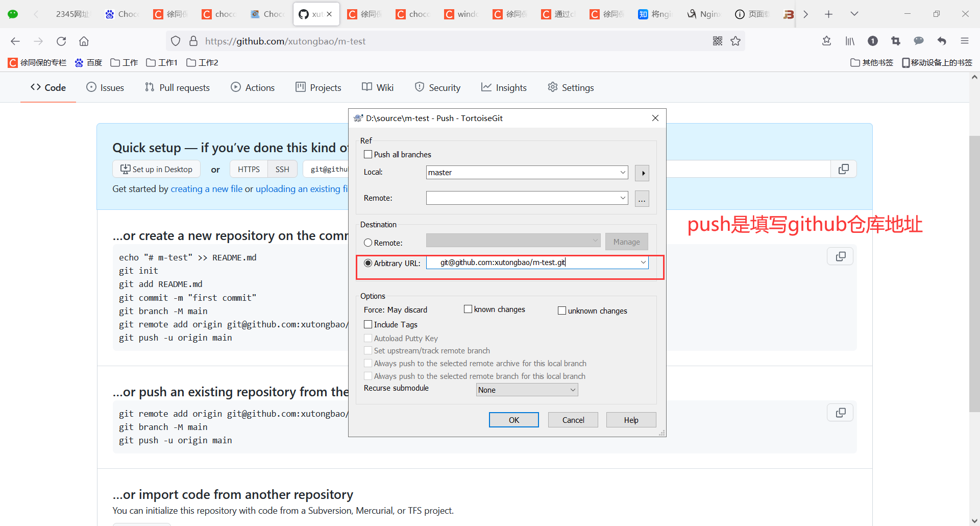Close the TortoiseGit Push dialog
Screen dimensions: 980x526
click(655, 118)
